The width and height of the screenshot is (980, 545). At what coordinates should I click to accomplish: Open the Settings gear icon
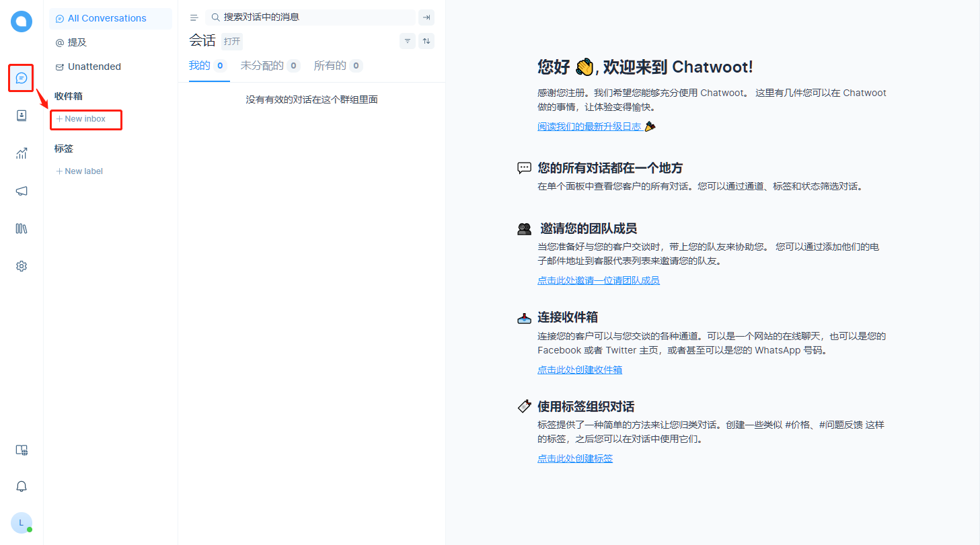click(x=22, y=266)
